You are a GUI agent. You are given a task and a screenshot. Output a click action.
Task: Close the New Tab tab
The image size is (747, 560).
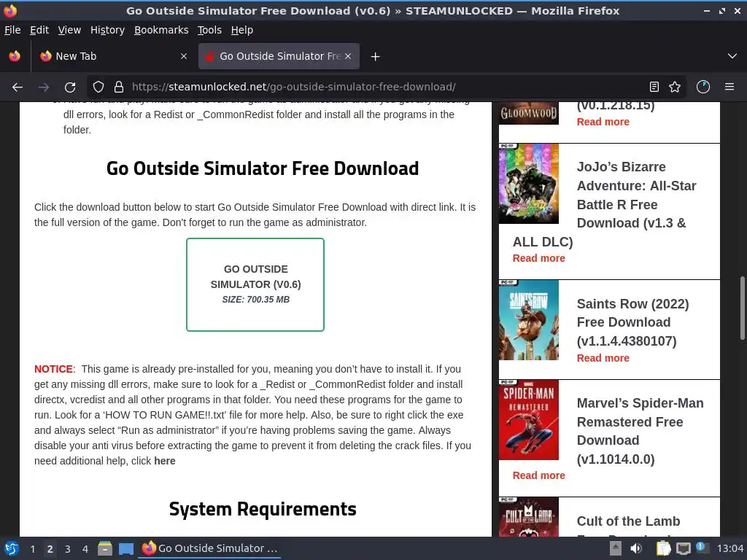[x=184, y=56]
